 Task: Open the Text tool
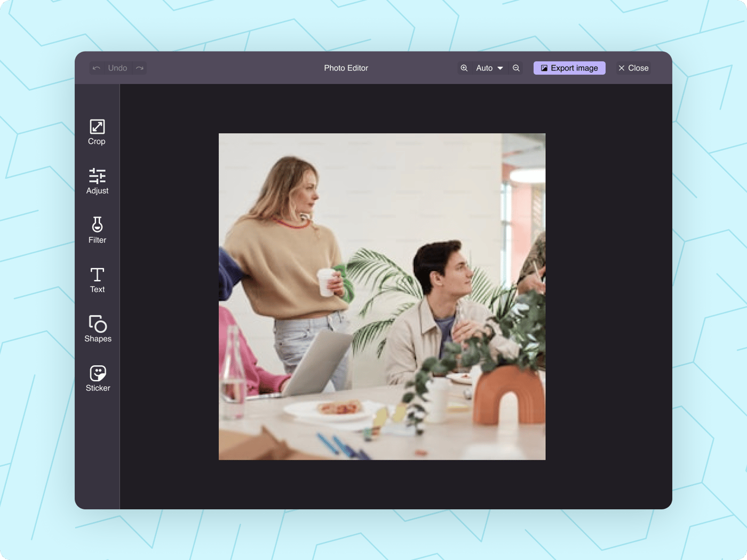click(x=97, y=279)
